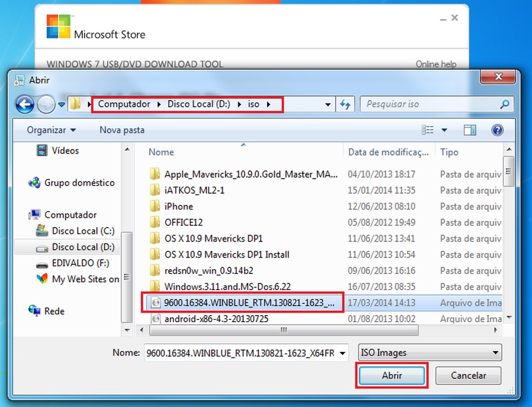This screenshot has height=407, width=532.
Task: Click the refresh folder icon
Action: coord(345,104)
